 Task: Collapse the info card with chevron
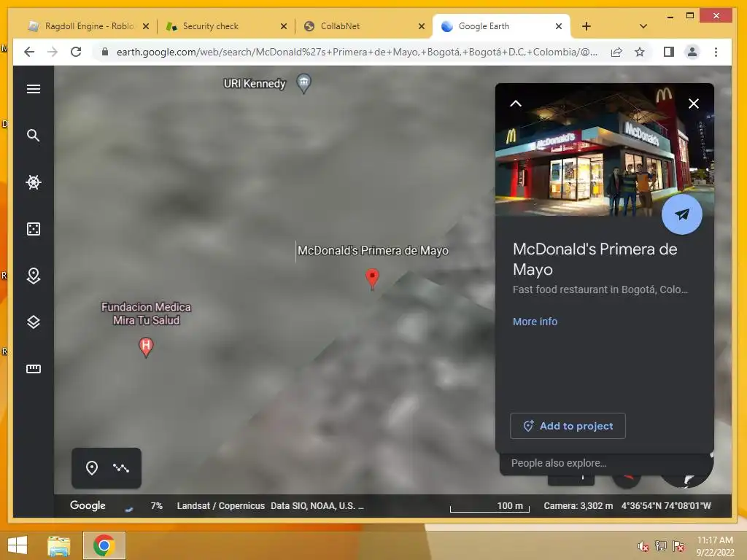click(516, 104)
